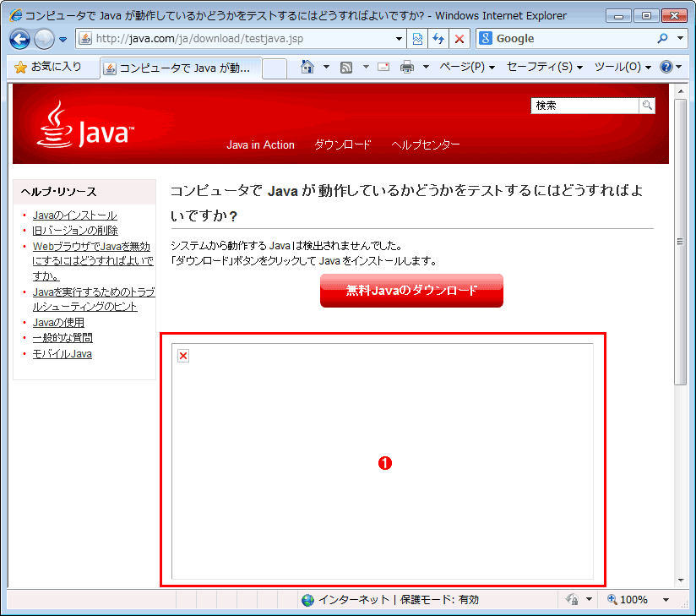The width and height of the screenshot is (696, 616).
Task: Open the 旧バージョンの削除 link
Action: [x=75, y=231]
